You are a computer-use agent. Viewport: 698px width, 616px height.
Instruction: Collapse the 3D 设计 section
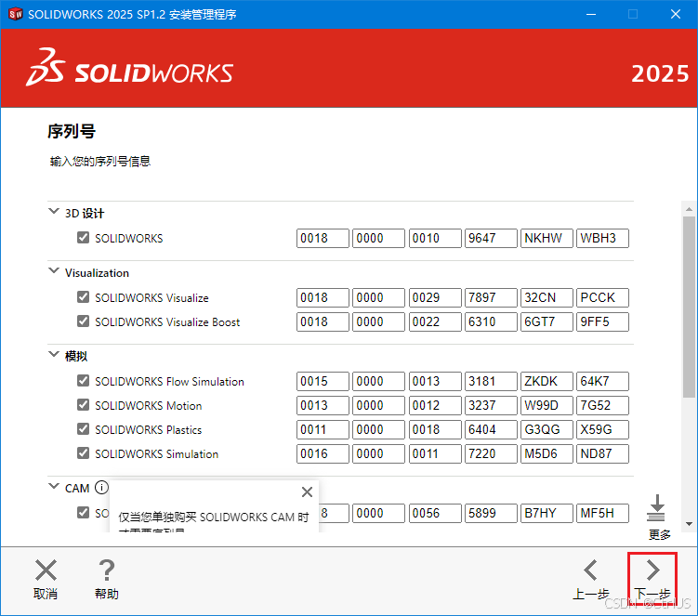[54, 212]
